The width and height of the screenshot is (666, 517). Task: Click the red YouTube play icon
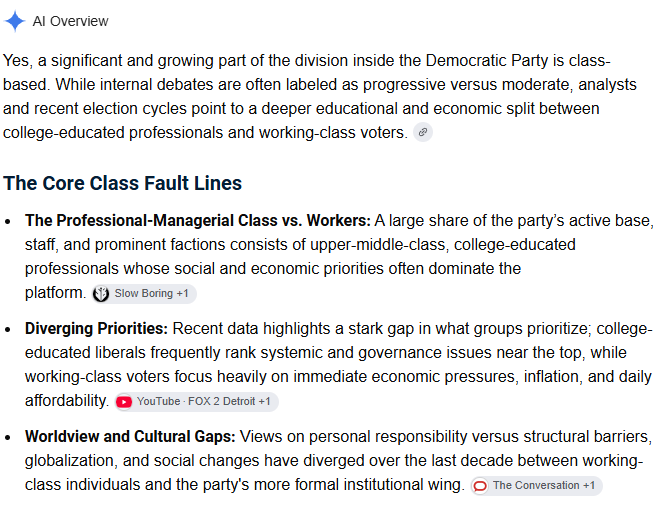(x=124, y=402)
